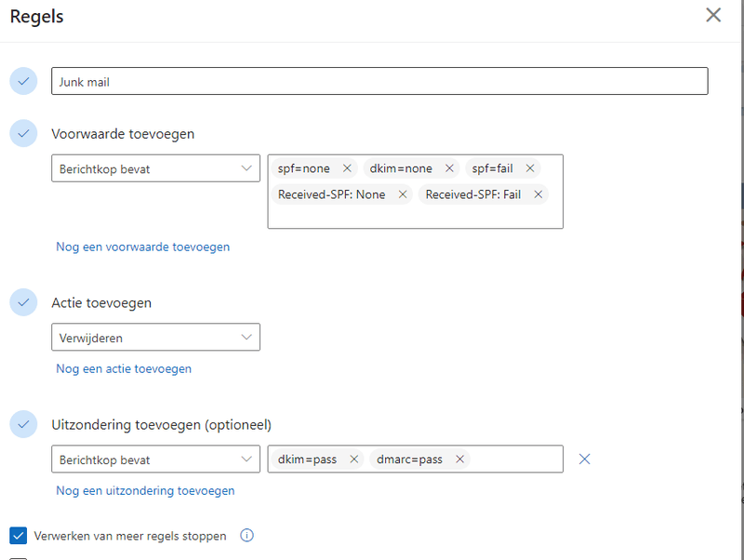Remove the dkim=none tag
This screenshot has height=560, width=744.
pyautogui.click(x=449, y=168)
